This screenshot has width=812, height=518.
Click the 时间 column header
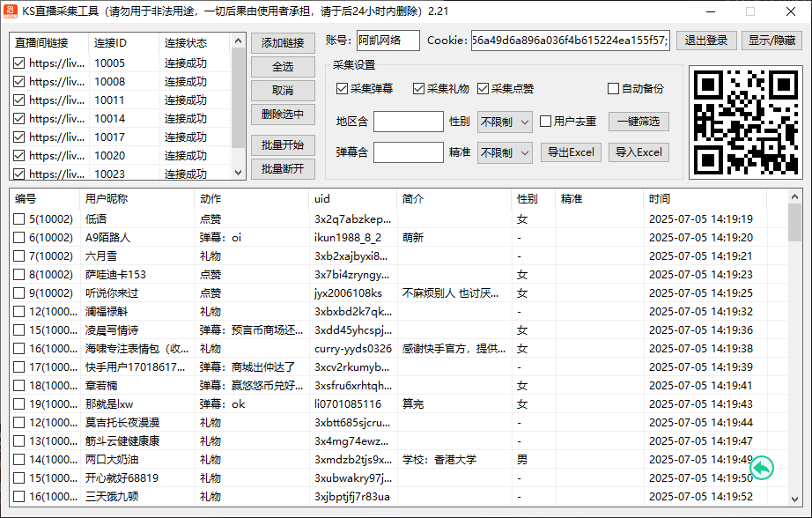tap(660, 199)
